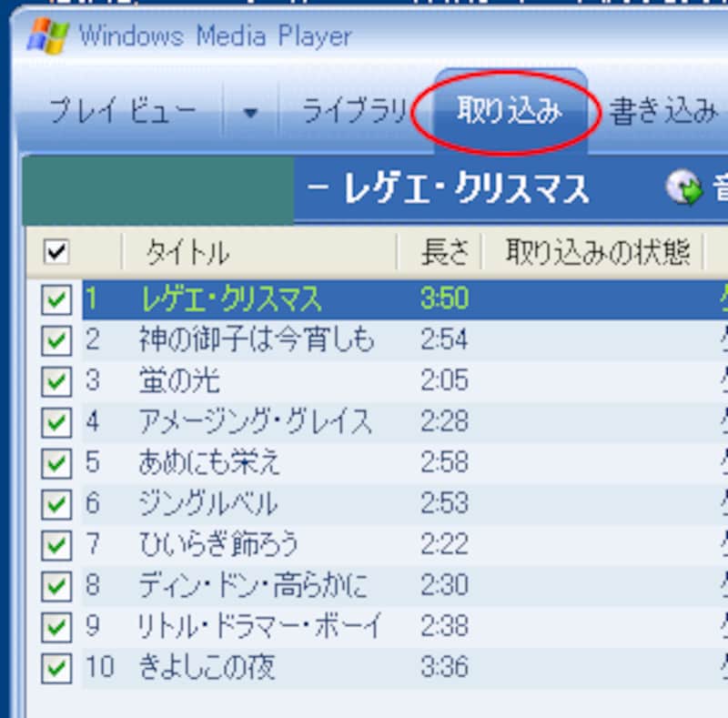Select track きよしこの夜

[207, 667]
